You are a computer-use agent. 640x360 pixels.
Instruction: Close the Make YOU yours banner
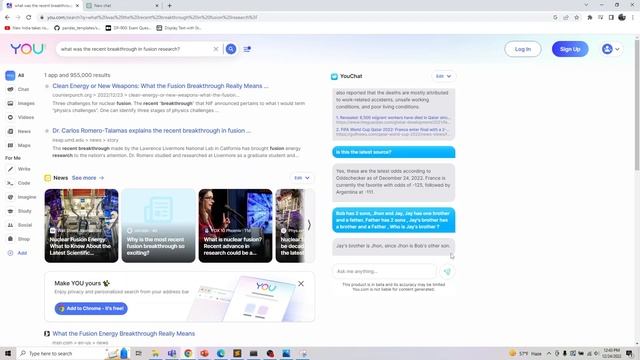point(301,284)
